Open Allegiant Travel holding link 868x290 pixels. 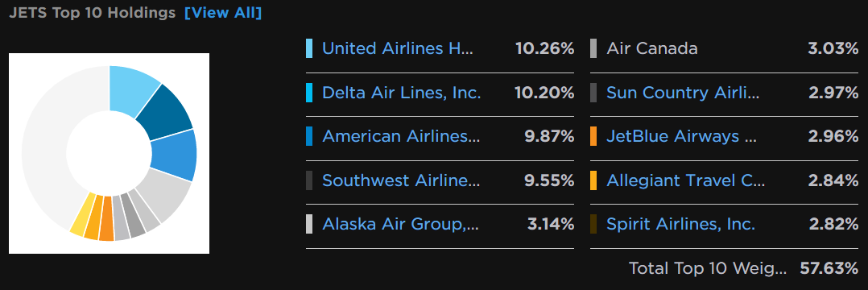685,180
